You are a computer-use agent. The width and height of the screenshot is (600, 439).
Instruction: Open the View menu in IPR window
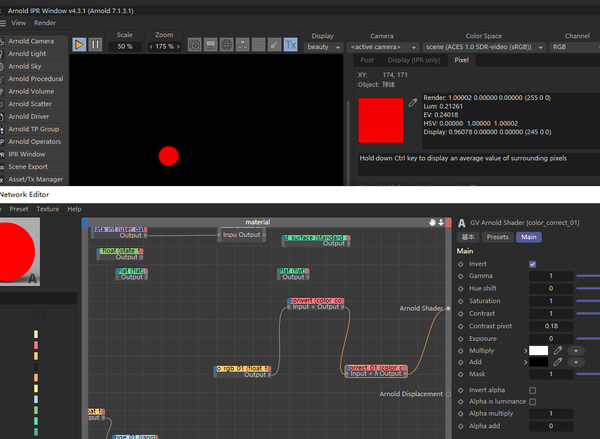click(18, 23)
